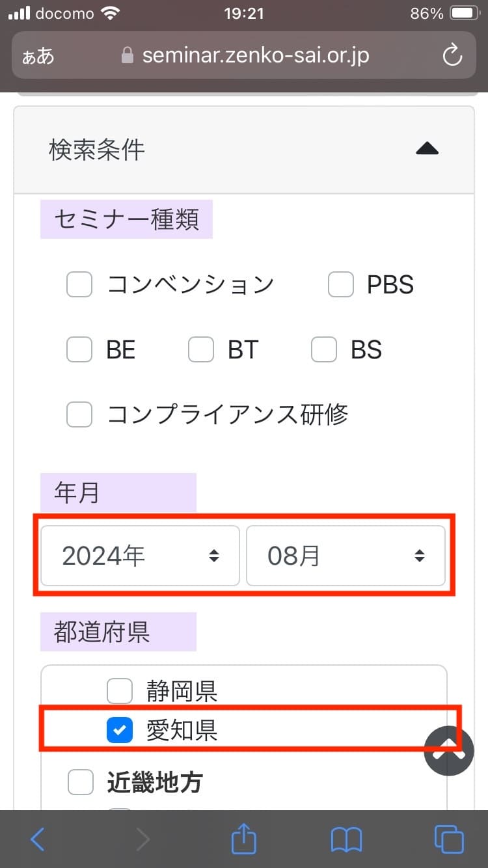Uncheck the 愛知県 checkbox

click(x=120, y=731)
